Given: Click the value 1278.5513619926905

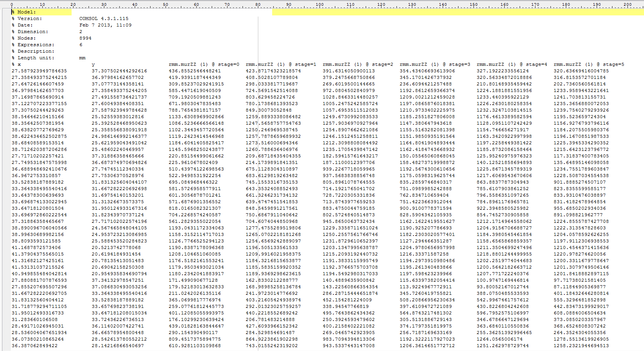Looking at the screenshot, I should [x=581, y=339].
